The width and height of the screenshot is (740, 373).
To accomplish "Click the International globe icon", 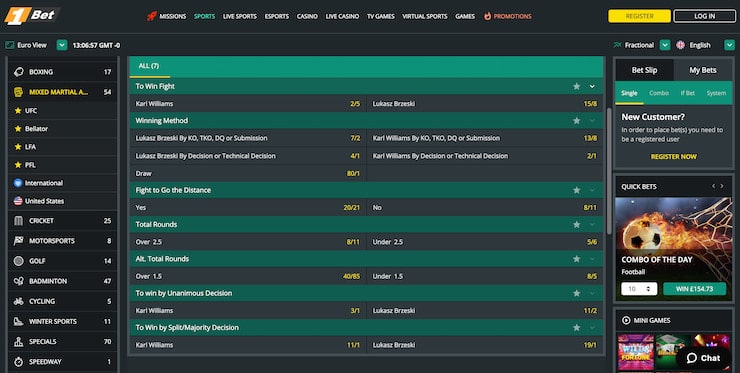I will click(x=18, y=183).
